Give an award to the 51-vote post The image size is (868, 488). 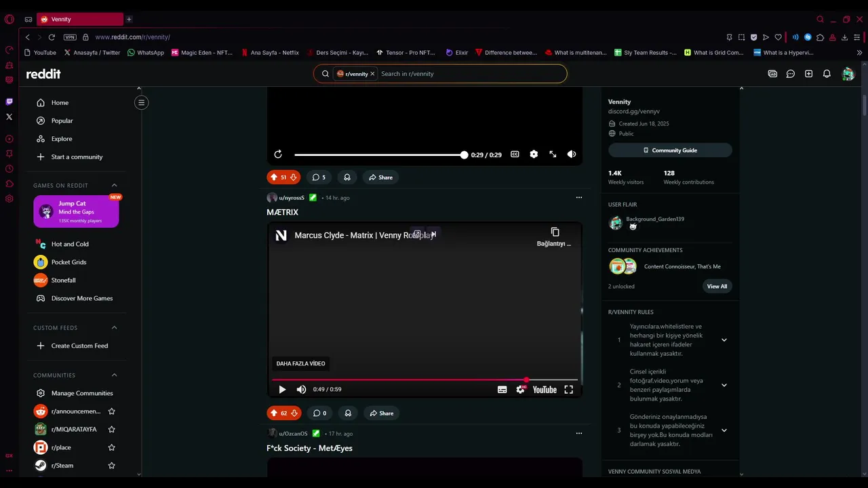point(347,178)
